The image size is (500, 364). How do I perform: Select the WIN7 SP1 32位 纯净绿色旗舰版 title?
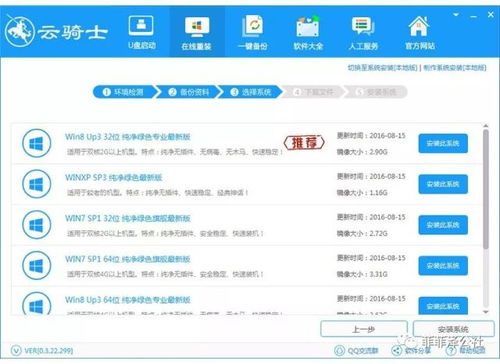pos(127,218)
